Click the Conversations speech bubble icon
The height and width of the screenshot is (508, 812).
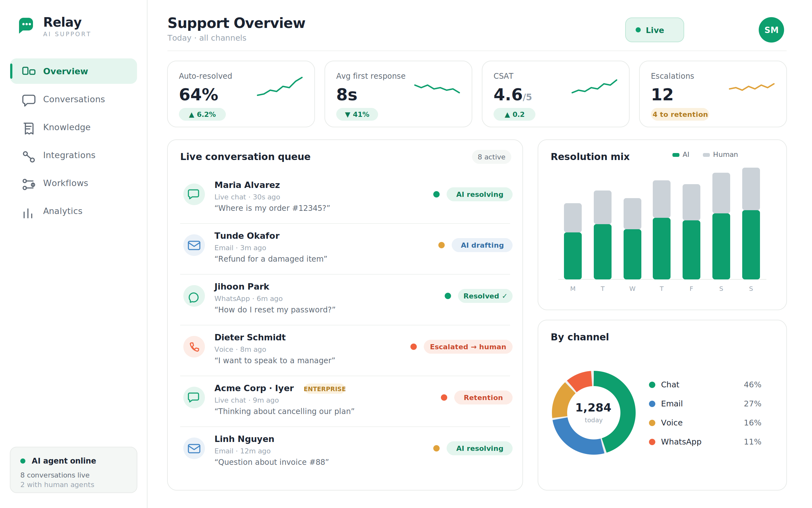pyautogui.click(x=29, y=100)
